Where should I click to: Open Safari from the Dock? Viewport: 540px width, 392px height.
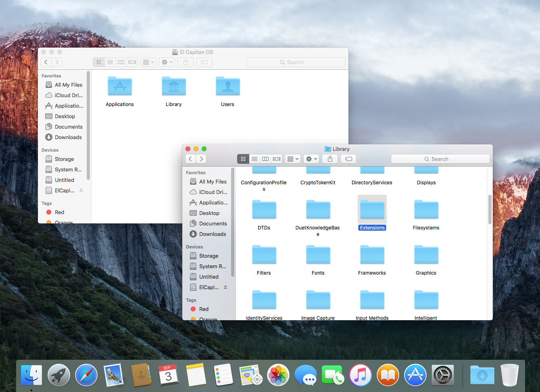pyautogui.click(x=86, y=375)
